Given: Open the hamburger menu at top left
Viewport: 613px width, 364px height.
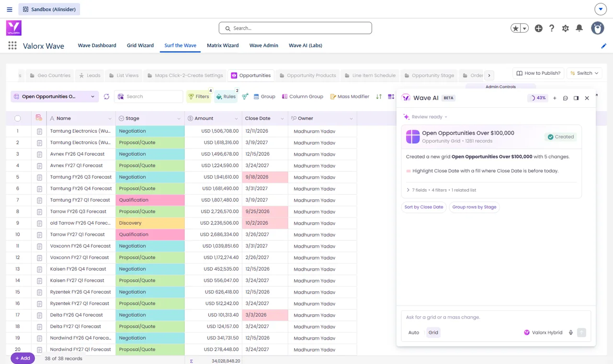Looking at the screenshot, I should 10,9.
